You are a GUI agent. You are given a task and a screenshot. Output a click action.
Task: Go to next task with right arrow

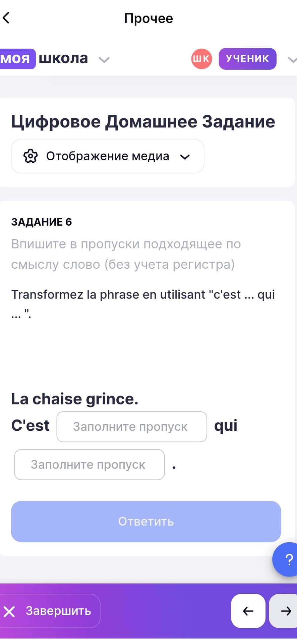click(284, 611)
